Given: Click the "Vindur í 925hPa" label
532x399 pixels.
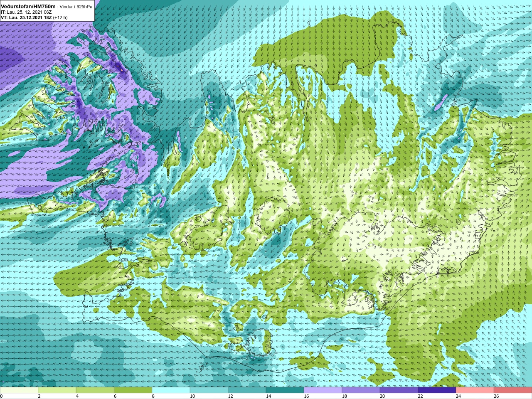Looking at the screenshot, I should click(x=76, y=7).
